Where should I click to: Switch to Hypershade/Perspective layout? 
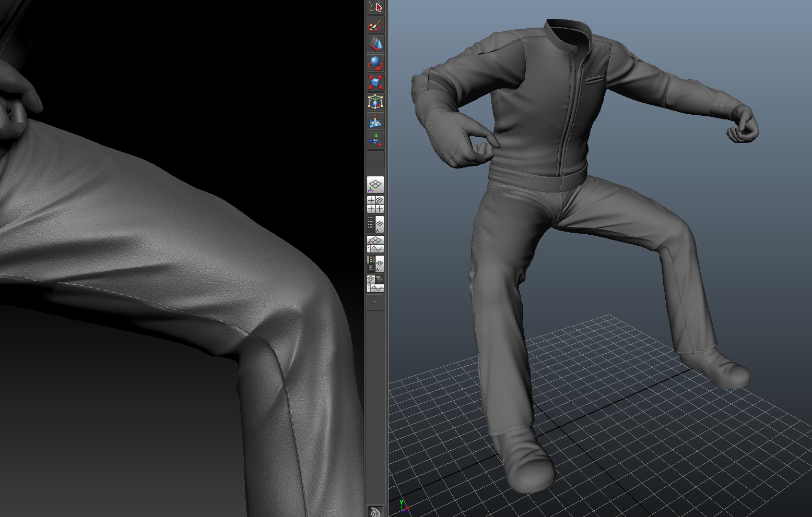click(375, 264)
